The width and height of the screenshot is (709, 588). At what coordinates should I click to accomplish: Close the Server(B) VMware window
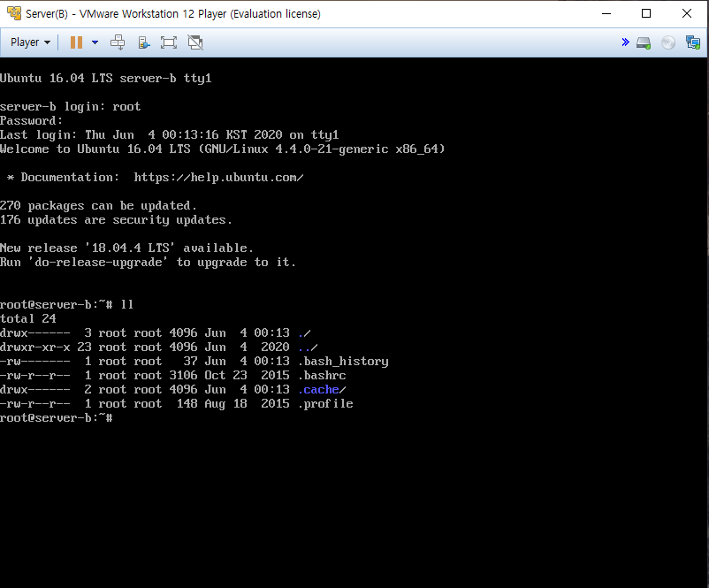[686, 13]
